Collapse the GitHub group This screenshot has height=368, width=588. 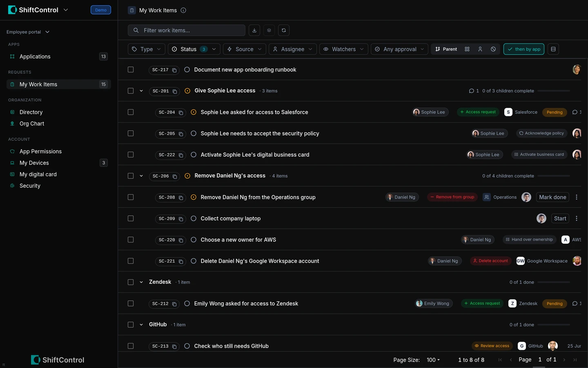(x=141, y=325)
